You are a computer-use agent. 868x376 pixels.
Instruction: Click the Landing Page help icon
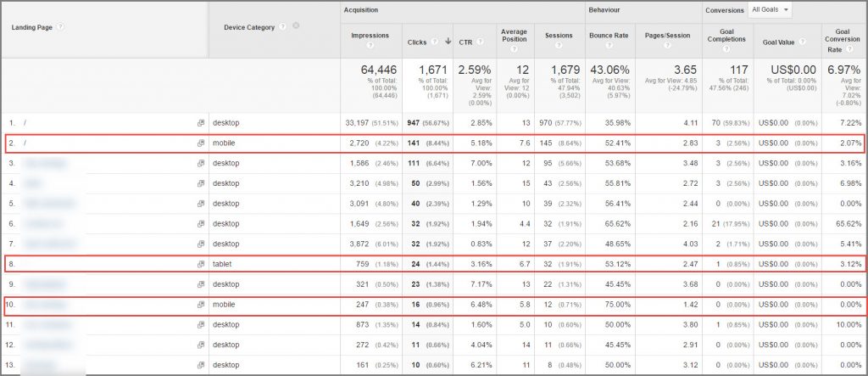(x=61, y=27)
